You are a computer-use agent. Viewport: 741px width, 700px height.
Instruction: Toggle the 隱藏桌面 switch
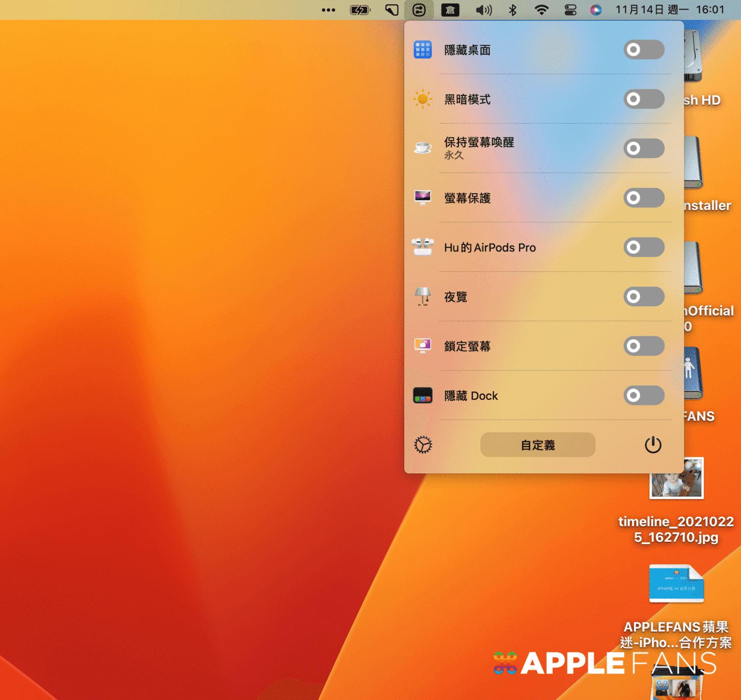click(x=643, y=49)
